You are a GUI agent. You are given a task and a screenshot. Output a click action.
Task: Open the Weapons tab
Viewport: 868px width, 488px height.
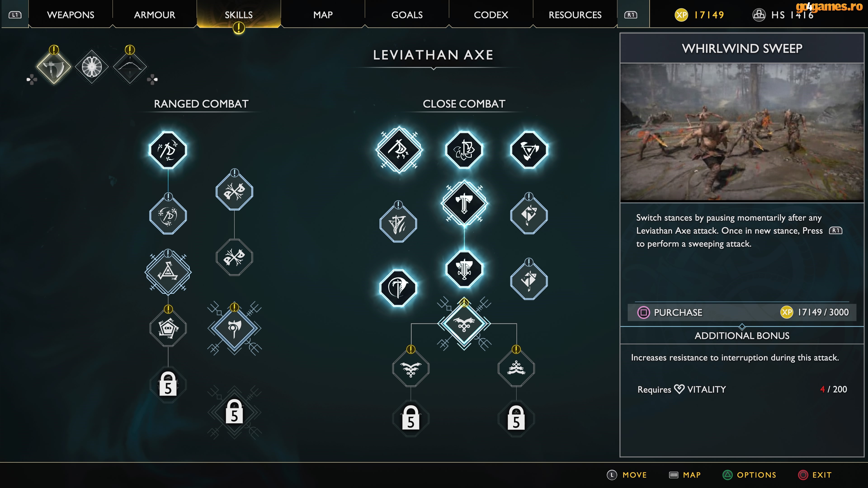pos(71,15)
